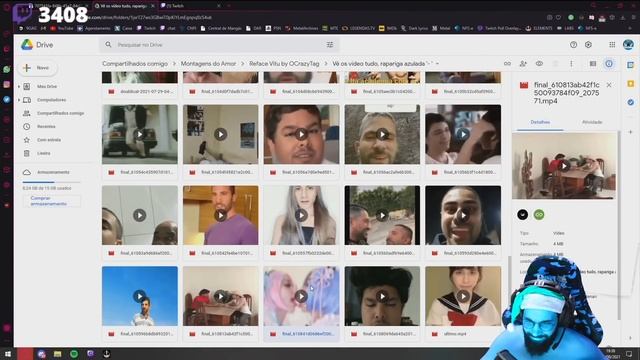Switch to the Twitch browser tab

click(190, 6)
